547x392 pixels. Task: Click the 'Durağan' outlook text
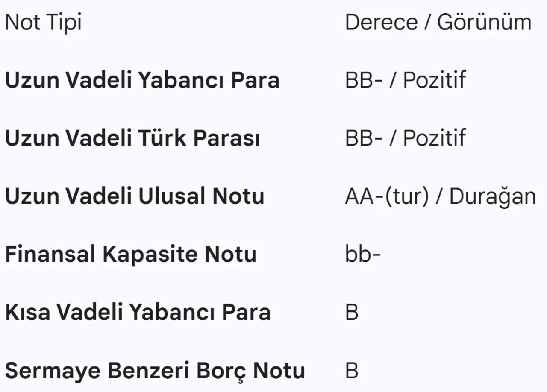pos(492,196)
